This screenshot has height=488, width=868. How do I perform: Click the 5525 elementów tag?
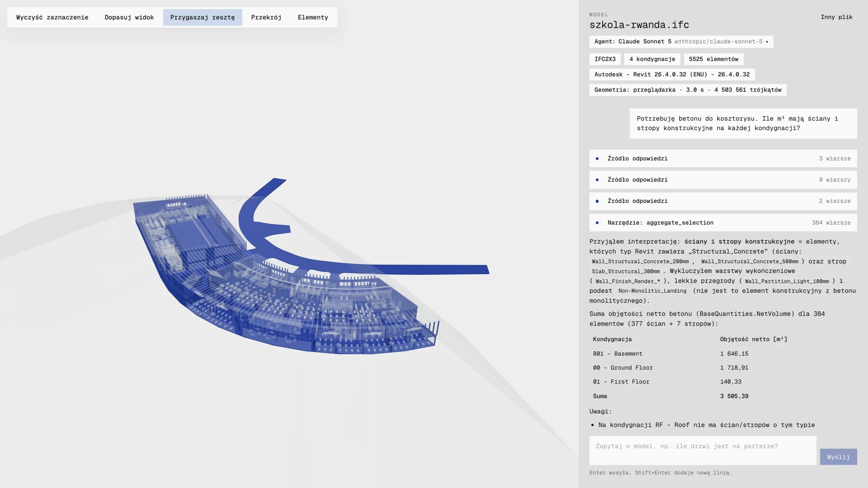pos(714,59)
